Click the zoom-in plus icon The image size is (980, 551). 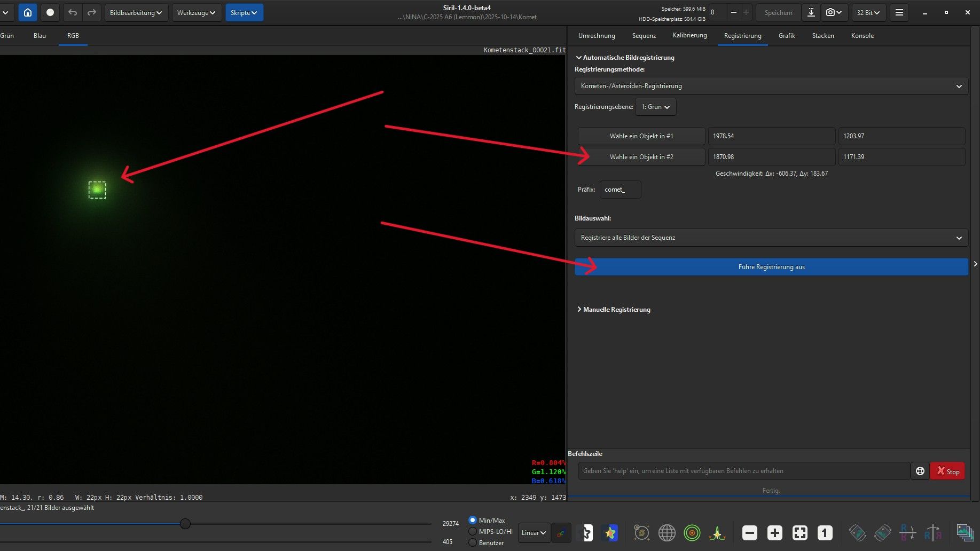[774, 532]
